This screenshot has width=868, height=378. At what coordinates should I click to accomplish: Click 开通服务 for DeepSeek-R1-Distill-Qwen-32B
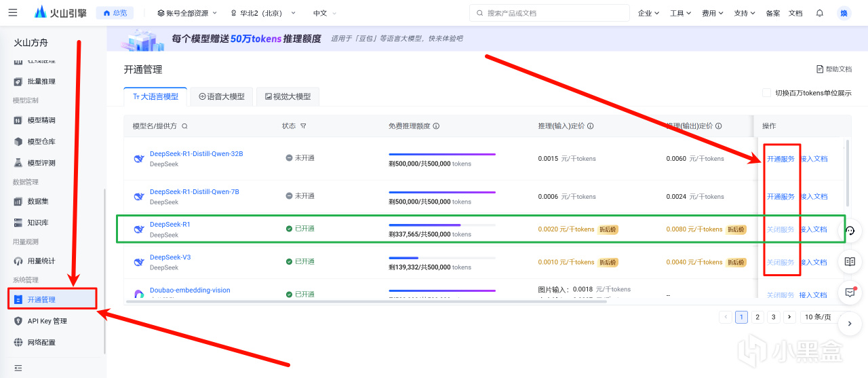click(x=781, y=159)
